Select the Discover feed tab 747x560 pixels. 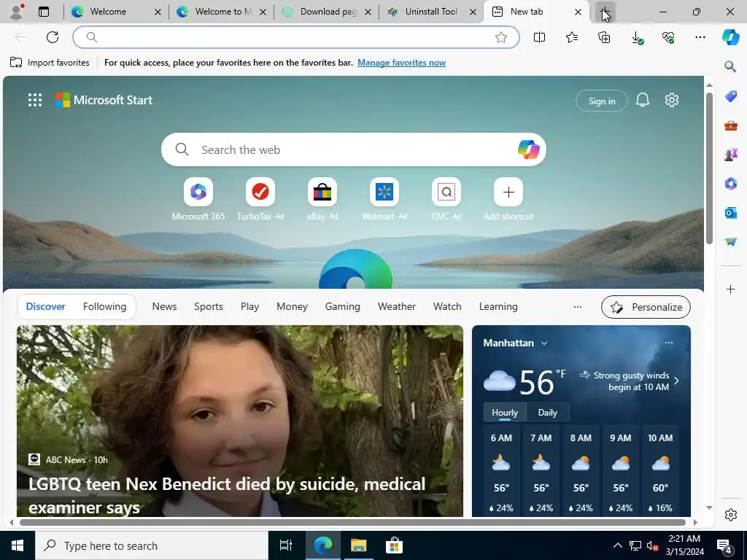coord(46,307)
